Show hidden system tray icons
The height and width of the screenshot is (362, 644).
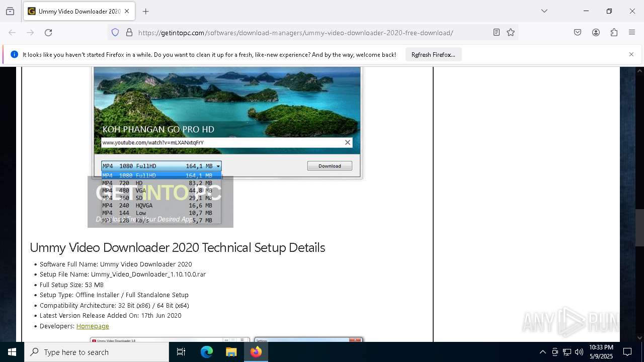(x=542, y=352)
